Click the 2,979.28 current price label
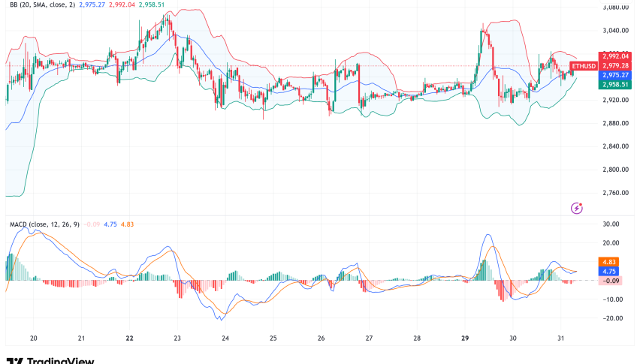Screen dimensions: 640x364 tap(614, 65)
